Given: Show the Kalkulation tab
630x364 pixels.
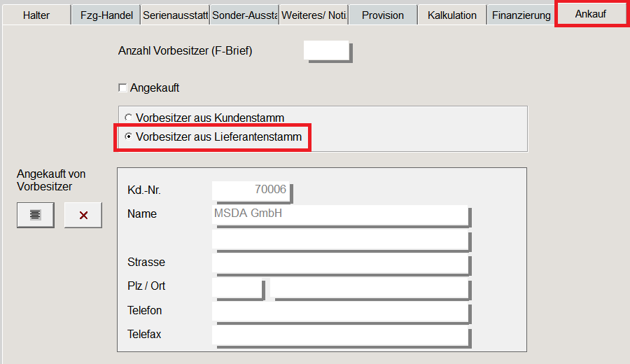Looking at the screenshot, I should click(451, 15).
